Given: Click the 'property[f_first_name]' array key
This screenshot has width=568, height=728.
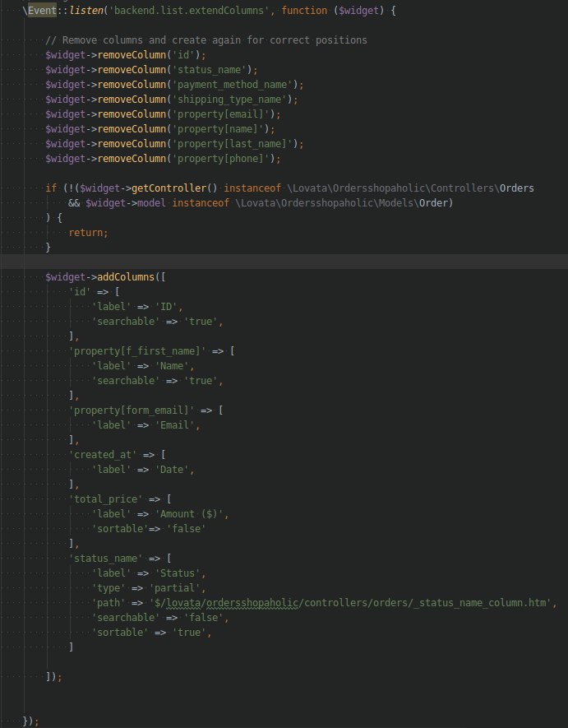Looking at the screenshot, I should (137, 351).
